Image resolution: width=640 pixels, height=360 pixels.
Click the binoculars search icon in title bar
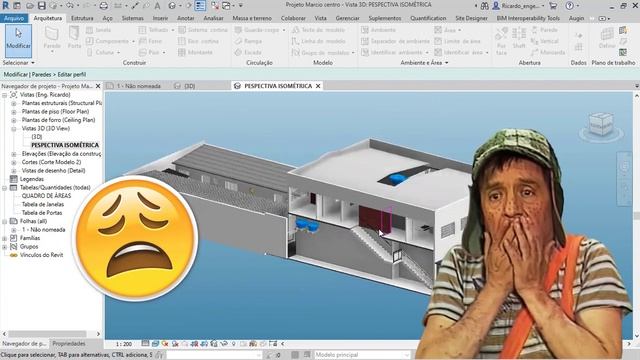(484, 6)
